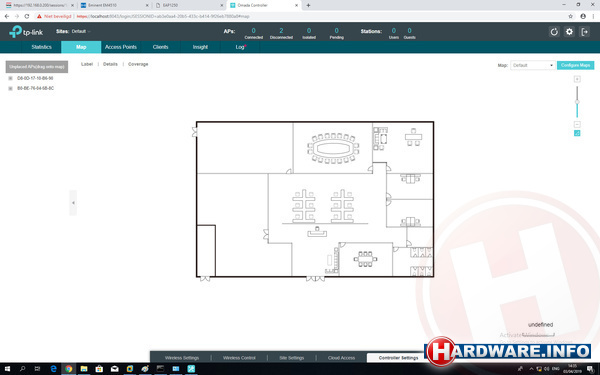Open the Chrome profile menu
Viewport: 600px width, 375px height.
click(583, 16)
